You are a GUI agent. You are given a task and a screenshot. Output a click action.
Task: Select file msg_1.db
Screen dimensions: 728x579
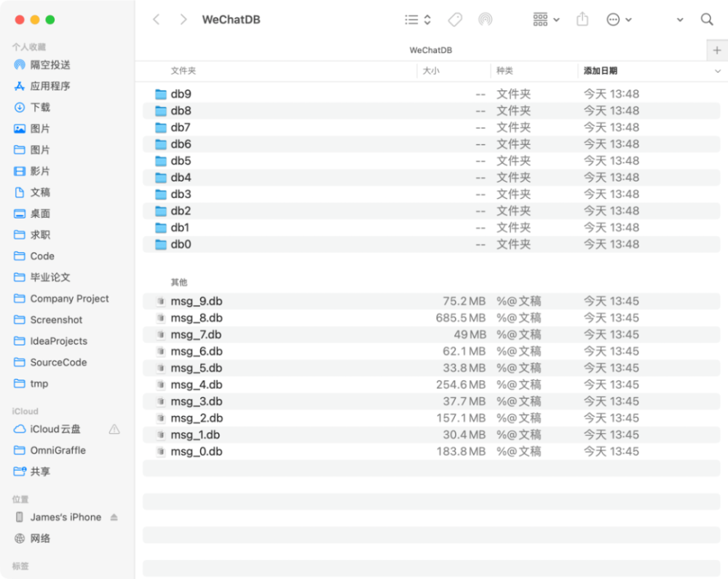[431, 435]
